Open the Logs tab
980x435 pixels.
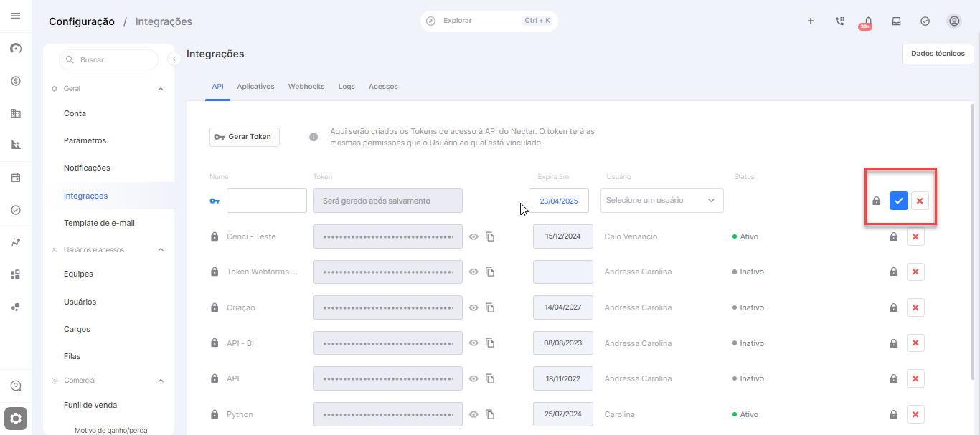point(347,87)
